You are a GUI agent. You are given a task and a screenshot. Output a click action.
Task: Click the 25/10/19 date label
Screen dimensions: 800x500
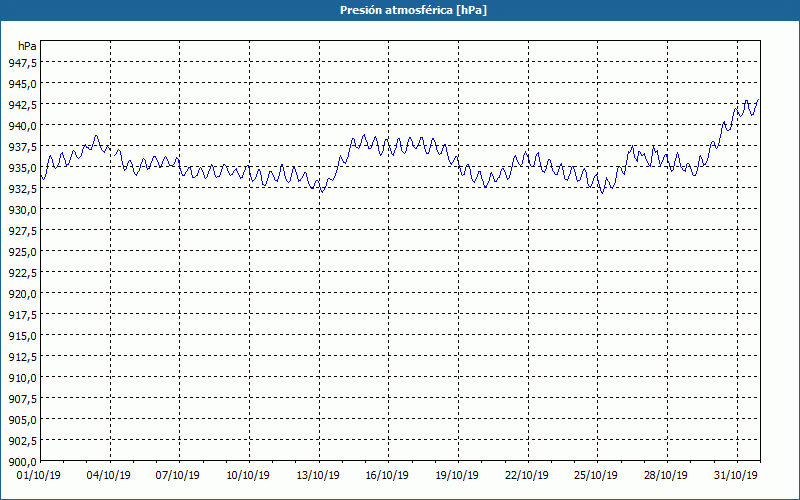coord(596,475)
